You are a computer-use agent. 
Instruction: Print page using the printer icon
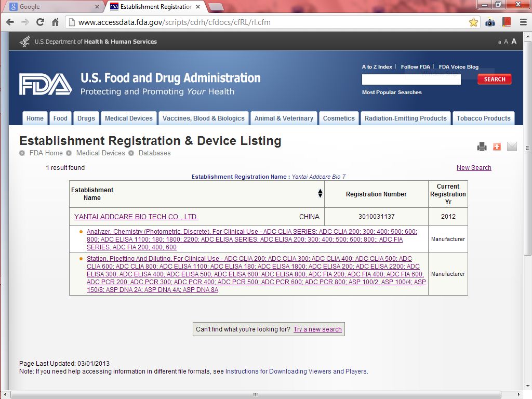(x=482, y=147)
